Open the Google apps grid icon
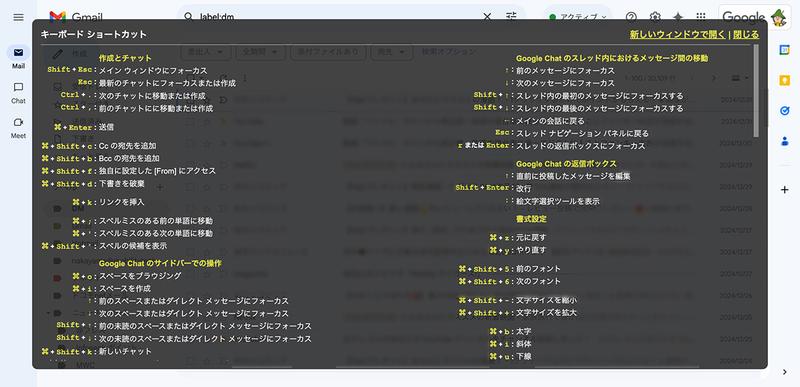The height and width of the screenshot is (387, 800). tap(701, 17)
